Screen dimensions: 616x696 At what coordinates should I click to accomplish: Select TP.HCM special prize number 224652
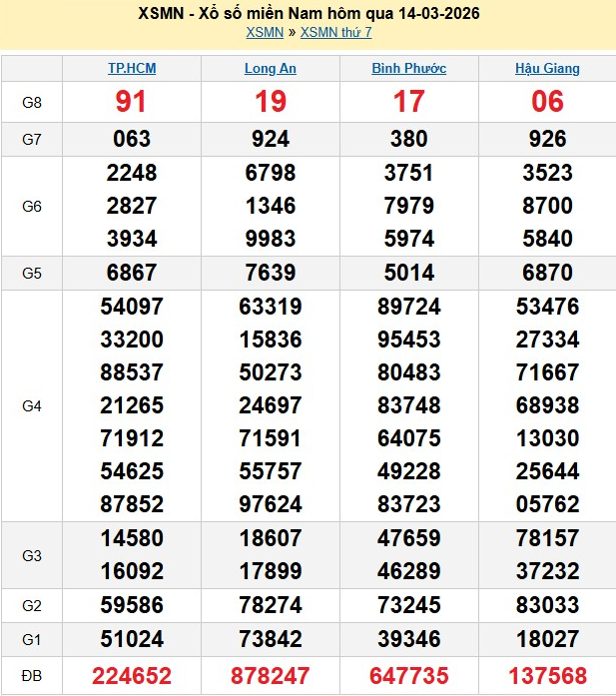[x=132, y=676]
